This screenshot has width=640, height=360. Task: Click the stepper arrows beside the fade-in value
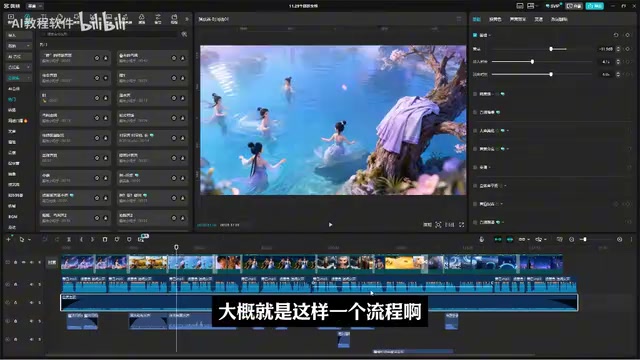618,62
